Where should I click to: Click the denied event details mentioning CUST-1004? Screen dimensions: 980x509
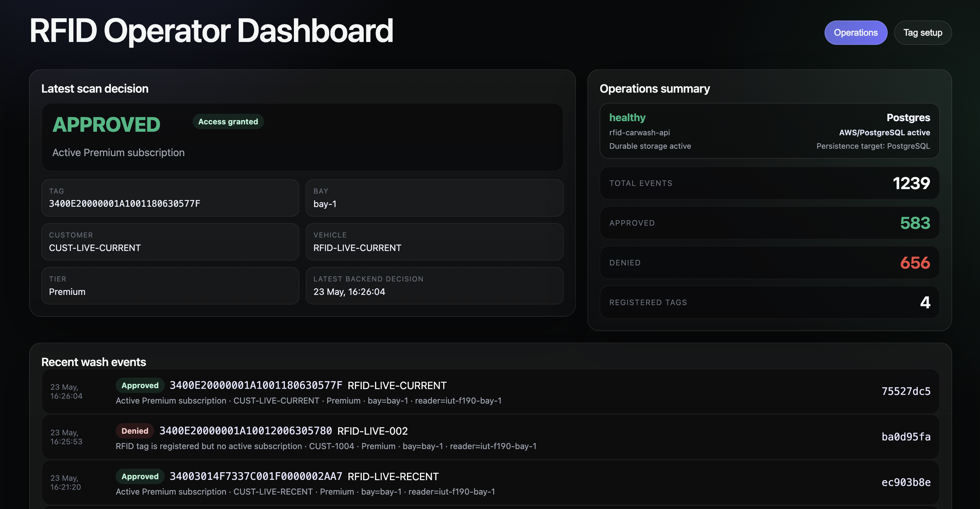coord(326,446)
